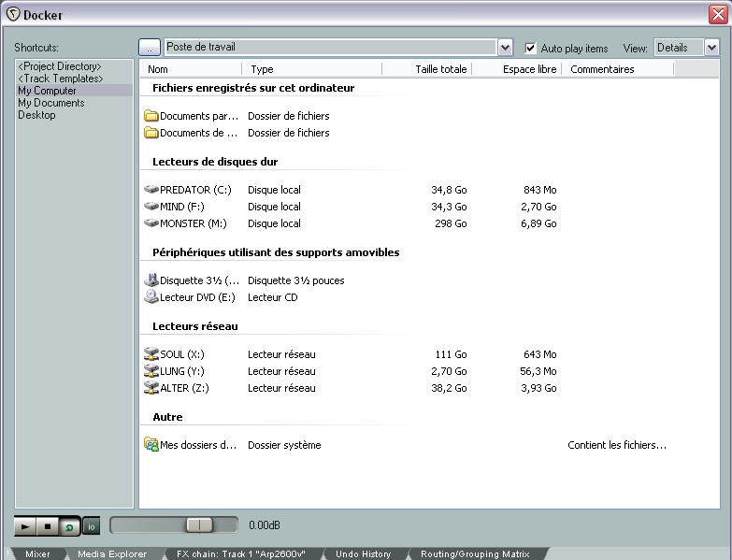The width and height of the screenshot is (732, 560).
Task: Click the Mes dossiers system folder icon
Action: [151, 445]
